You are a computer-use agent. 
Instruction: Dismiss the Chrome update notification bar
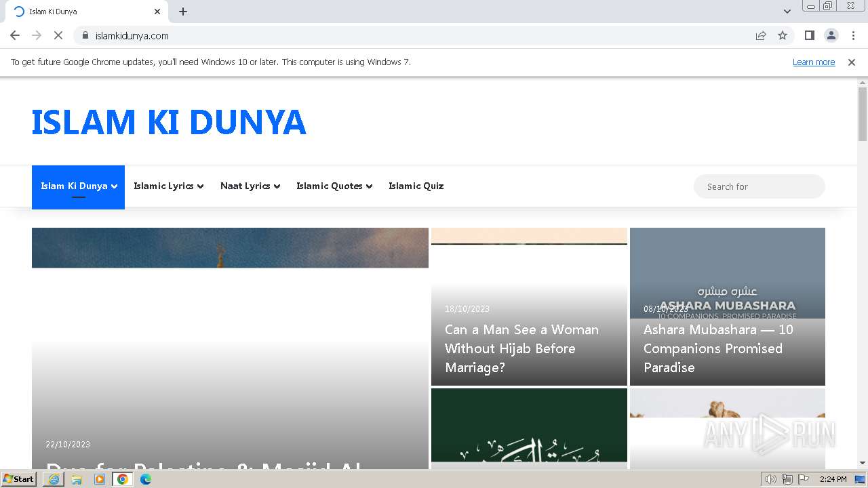(852, 62)
